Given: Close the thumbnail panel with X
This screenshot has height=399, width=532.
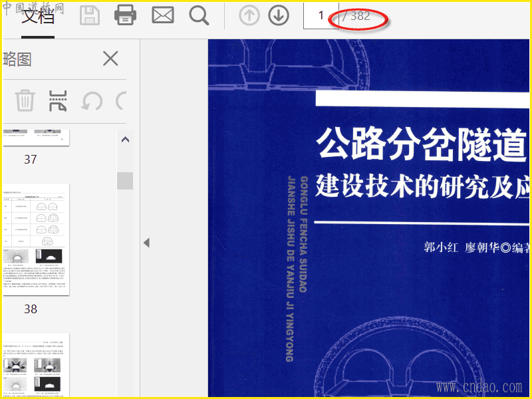Looking at the screenshot, I should point(110,59).
